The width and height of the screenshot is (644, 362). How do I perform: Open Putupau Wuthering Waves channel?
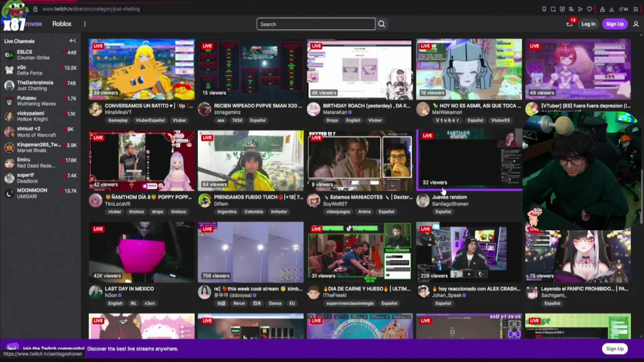point(40,101)
